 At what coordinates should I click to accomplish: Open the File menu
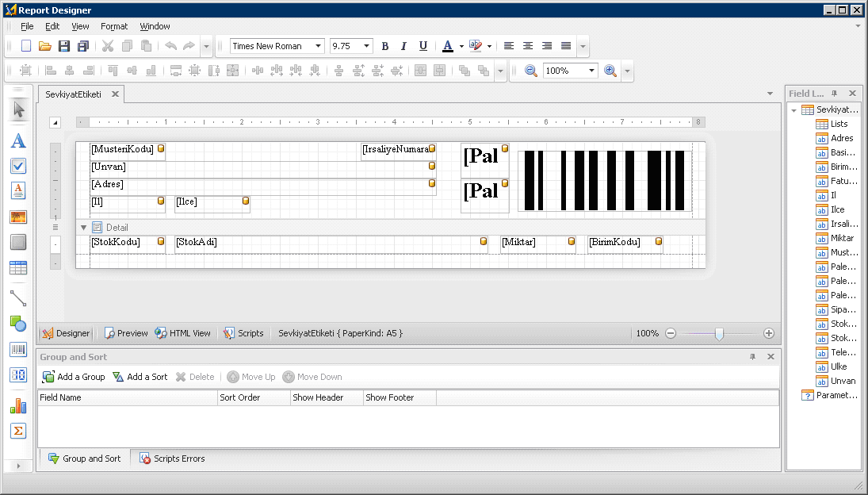[27, 26]
